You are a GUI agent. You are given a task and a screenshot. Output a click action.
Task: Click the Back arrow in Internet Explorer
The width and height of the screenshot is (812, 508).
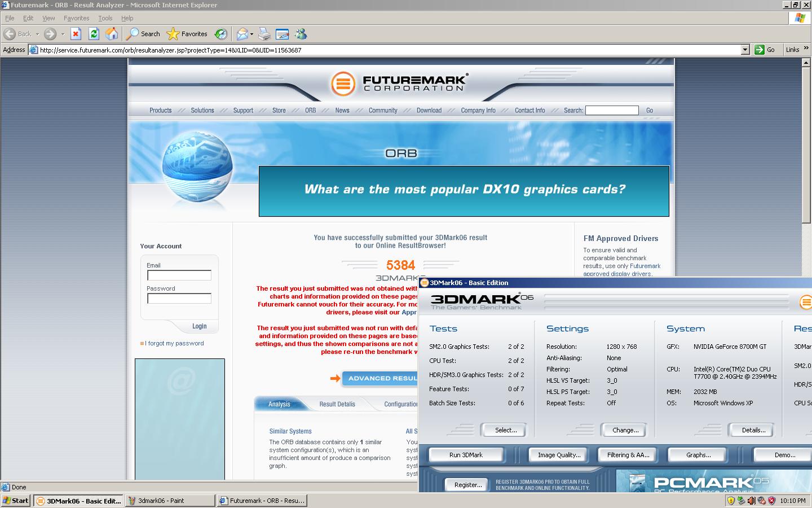pyautogui.click(x=10, y=34)
